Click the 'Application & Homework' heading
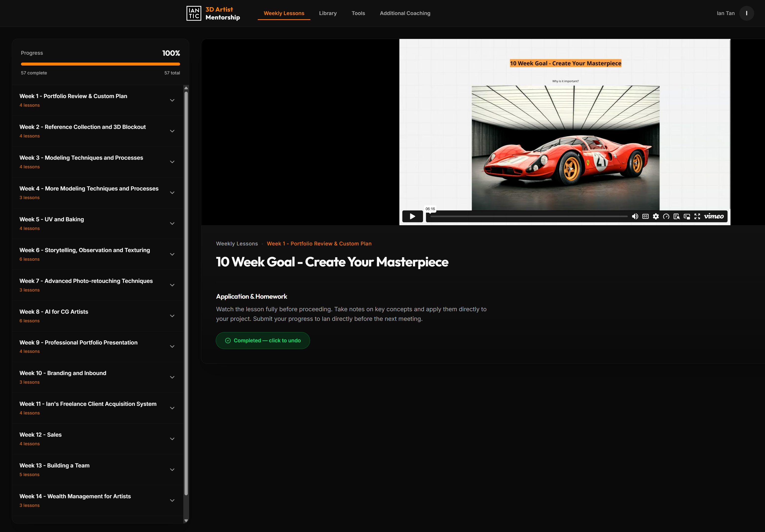This screenshot has width=765, height=532. (x=252, y=296)
